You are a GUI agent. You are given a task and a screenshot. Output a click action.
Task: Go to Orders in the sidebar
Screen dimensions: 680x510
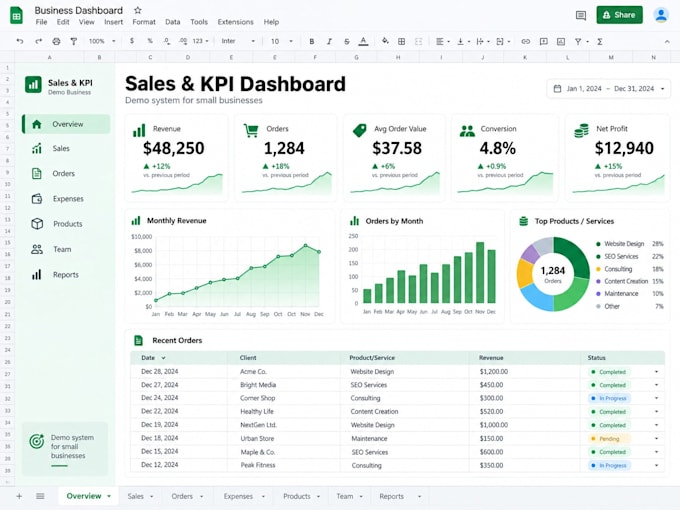coord(63,173)
